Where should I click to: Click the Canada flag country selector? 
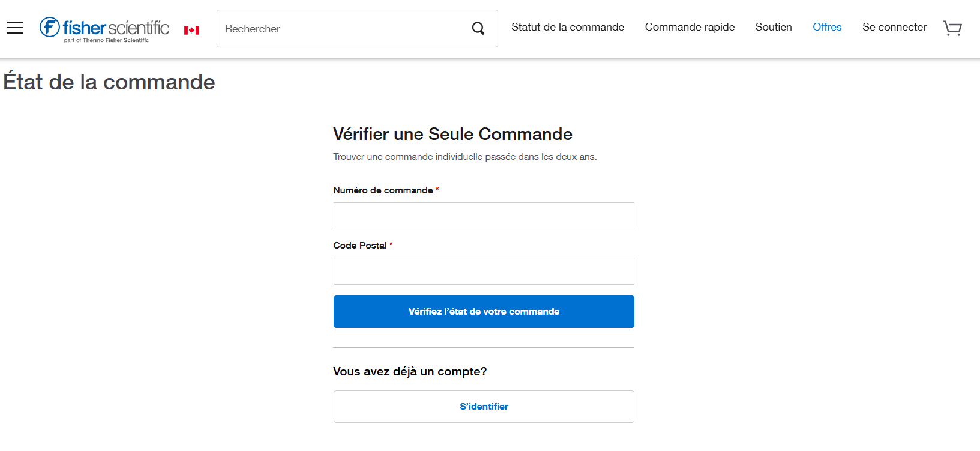[x=191, y=30]
